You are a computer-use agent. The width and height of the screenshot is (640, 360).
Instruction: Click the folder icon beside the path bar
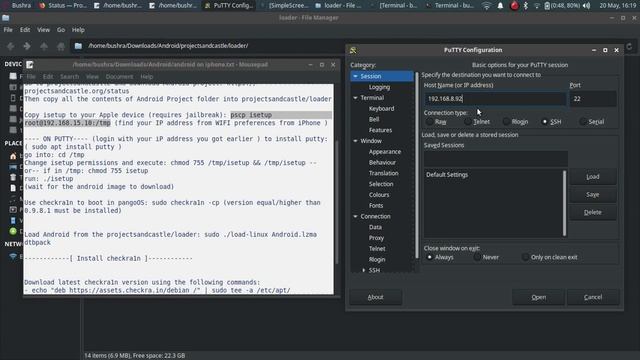click(x=78, y=46)
